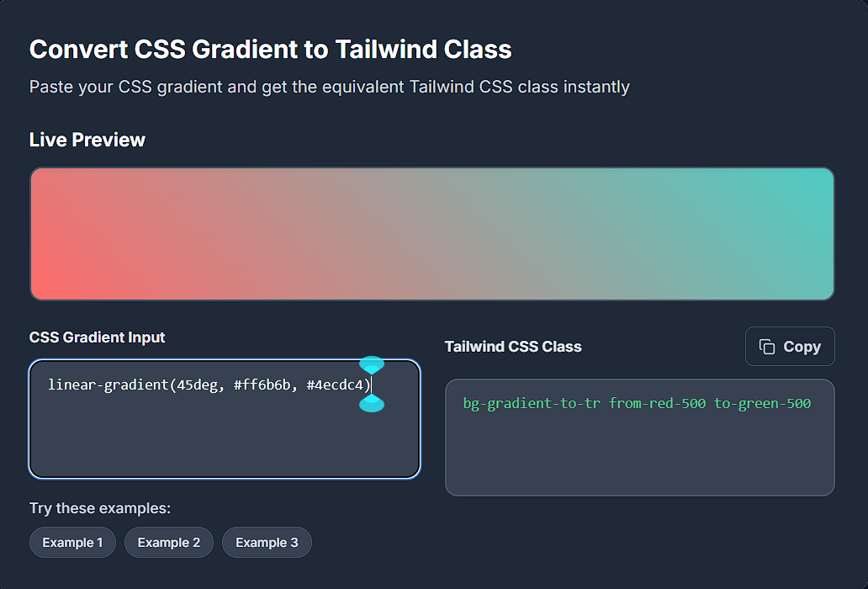Screen dimensions: 868x589
Task: Click the from-red-500 token in the output
Action: (657, 403)
